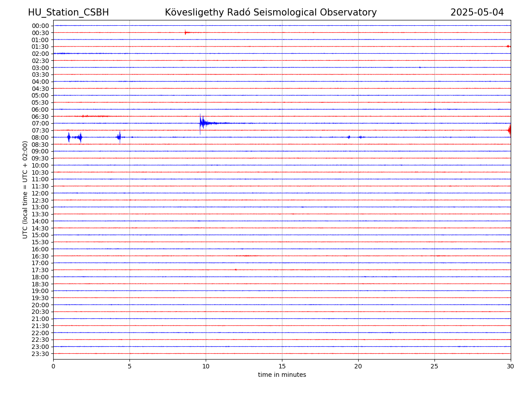Image resolution: width=532 pixels, height=399 pixels.
Task: Click the Kövesligethy Radó Seismological Observatory title
Action: [x=271, y=12]
